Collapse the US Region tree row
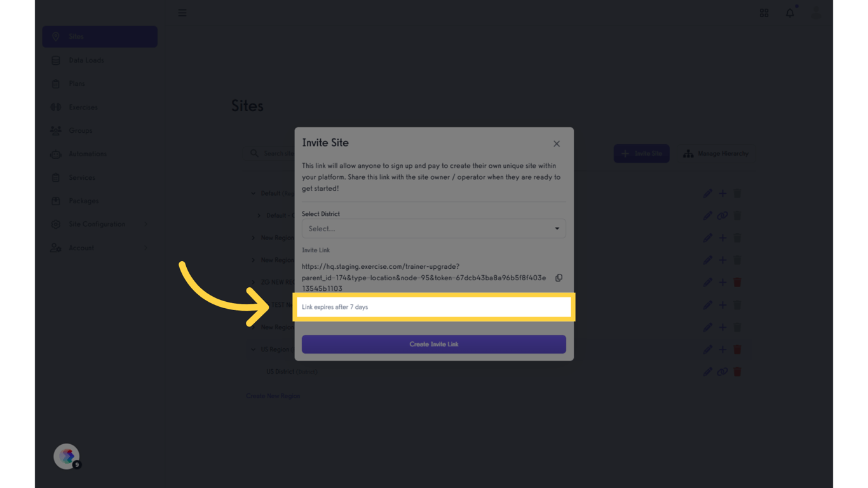The width and height of the screenshot is (868, 488). tap(254, 349)
